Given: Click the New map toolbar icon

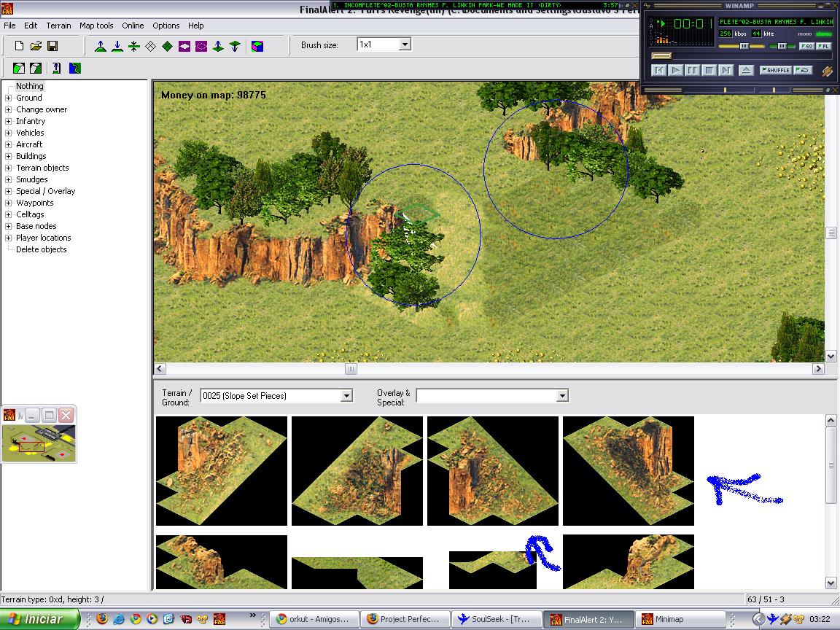Looking at the screenshot, I should [19, 46].
